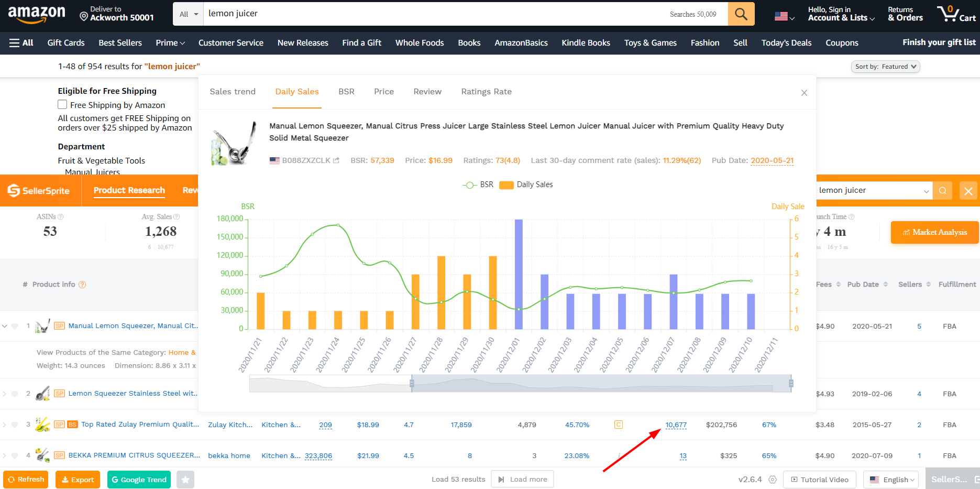The width and height of the screenshot is (980, 489).
Task: Switch to Sales trend tab
Action: (233, 92)
